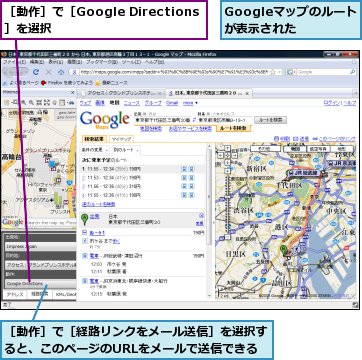Open the ブックマーク menu
Image resolution: width=362 pixels, height=360 pixels.
coord(102,62)
